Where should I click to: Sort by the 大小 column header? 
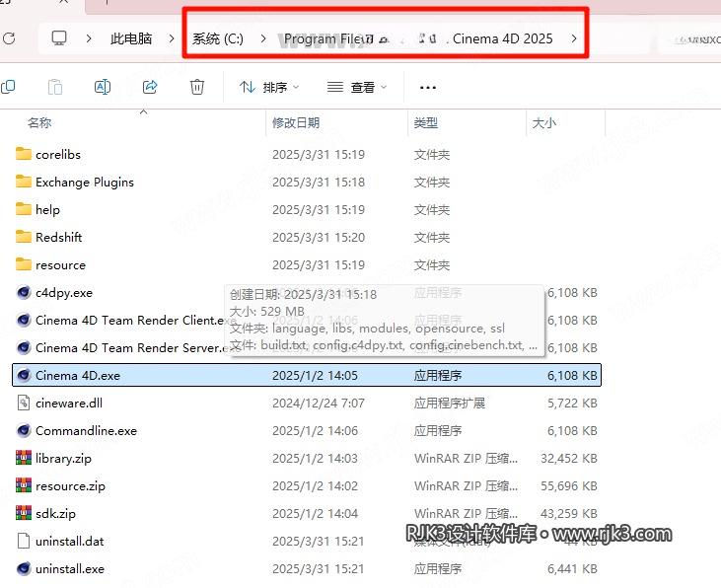pyautogui.click(x=544, y=123)
